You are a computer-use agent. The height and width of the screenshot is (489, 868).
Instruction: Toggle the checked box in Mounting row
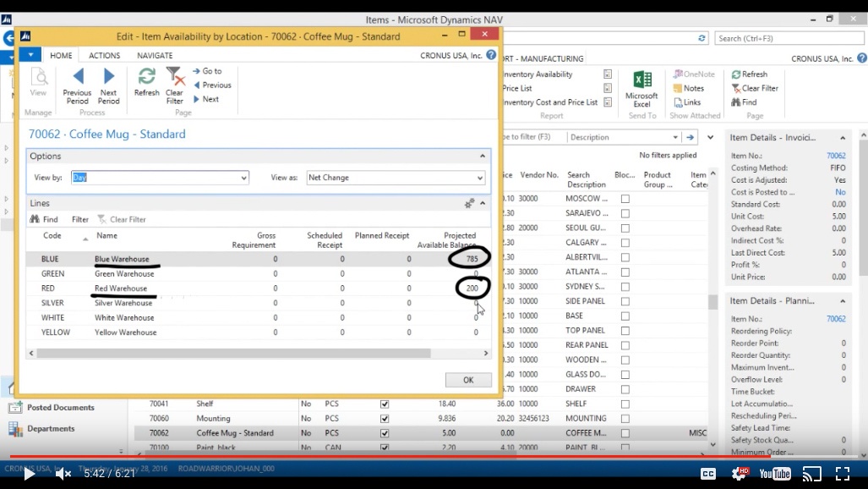click(385, 419)
